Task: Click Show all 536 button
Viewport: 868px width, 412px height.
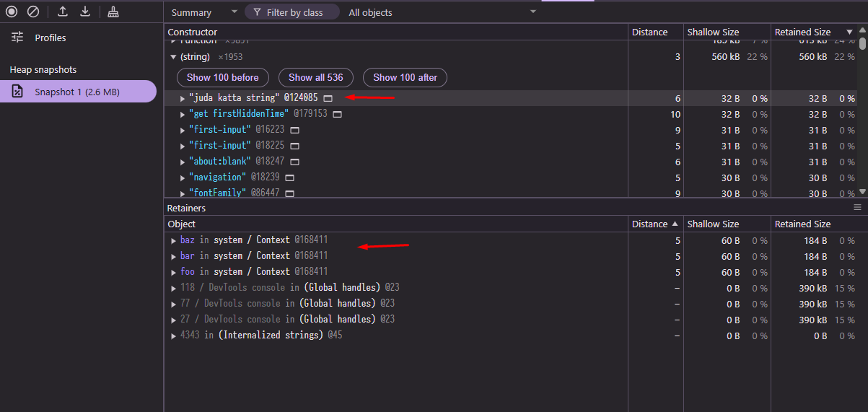Action: (x=316, y=77)
